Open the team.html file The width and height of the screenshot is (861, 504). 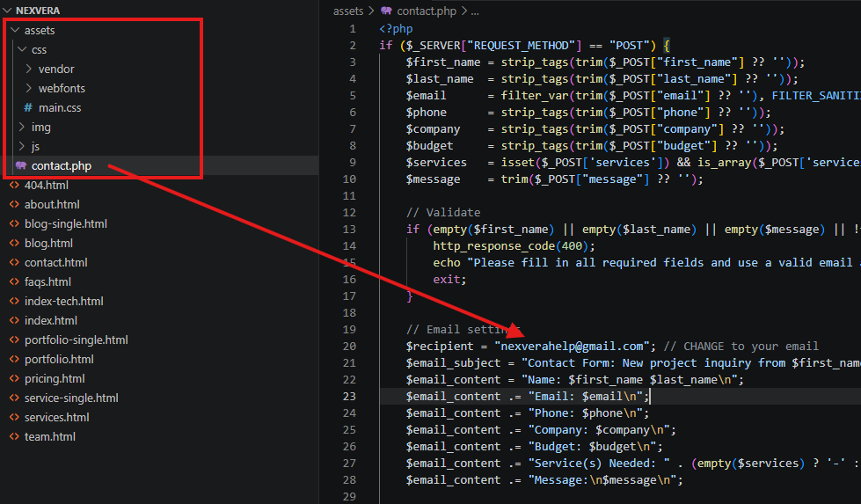point(50,437)
